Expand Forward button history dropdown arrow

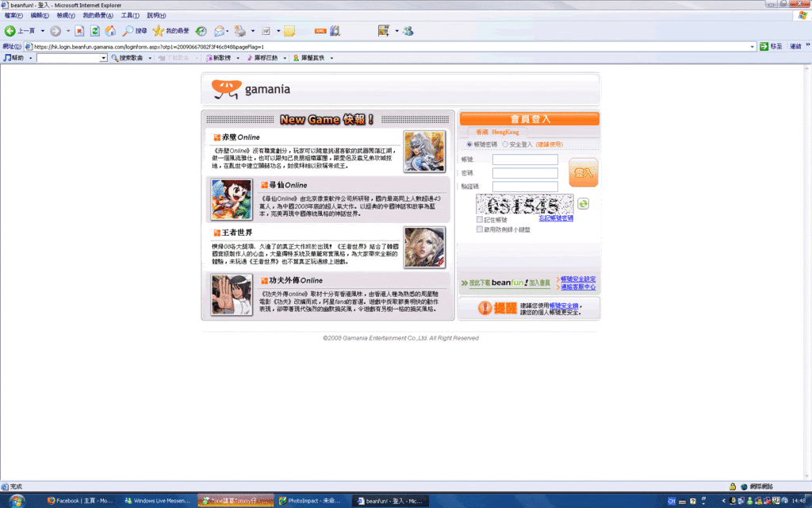coord(68,31)
